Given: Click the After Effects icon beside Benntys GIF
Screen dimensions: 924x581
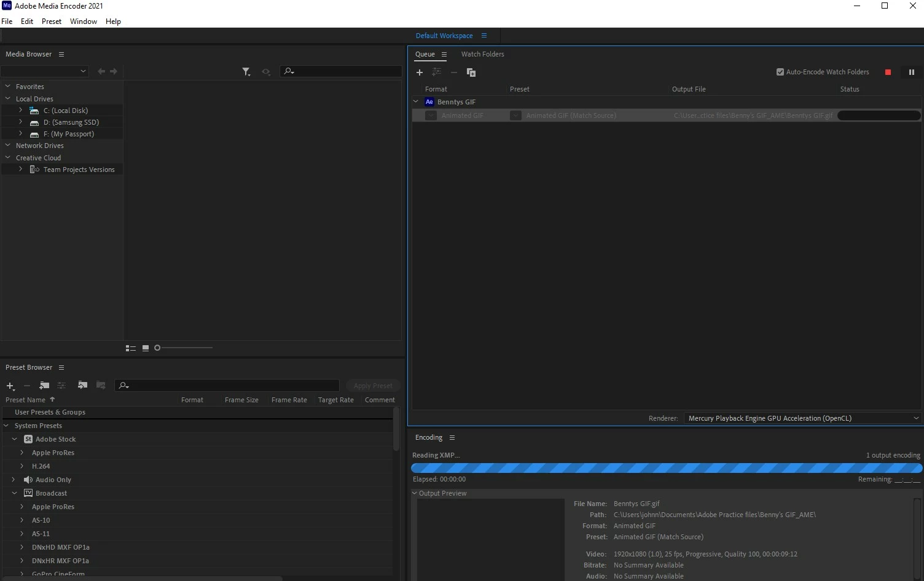Looking at the screenshot, I should pos(429,102).
